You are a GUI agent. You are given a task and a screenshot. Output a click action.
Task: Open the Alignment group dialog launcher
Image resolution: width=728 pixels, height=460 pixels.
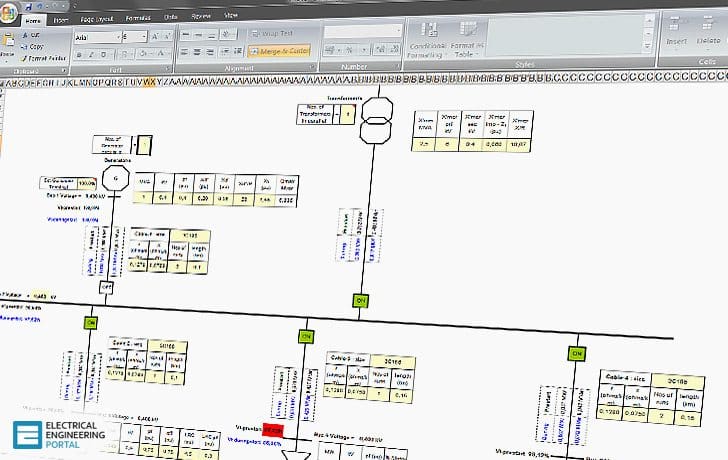(x=312, y=67)
